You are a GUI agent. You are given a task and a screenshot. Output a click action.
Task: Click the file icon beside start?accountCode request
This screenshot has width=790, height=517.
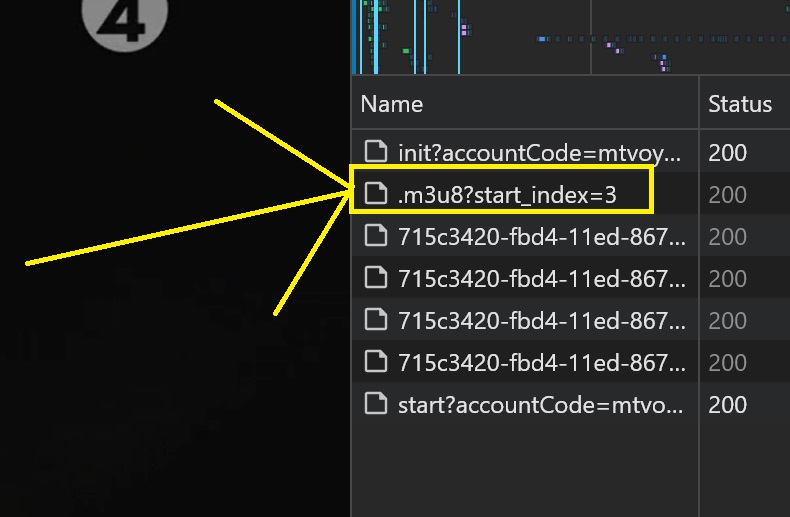376,404
